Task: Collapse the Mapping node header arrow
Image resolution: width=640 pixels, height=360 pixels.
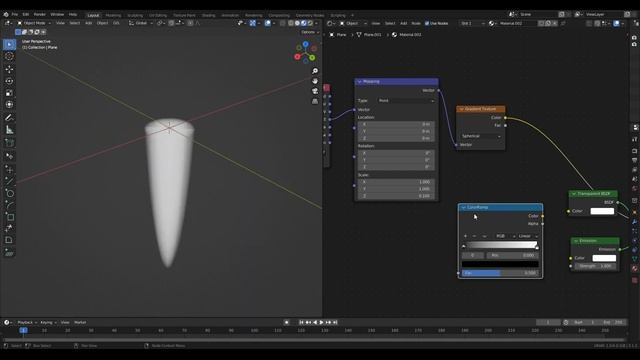Action: (360, 82)
